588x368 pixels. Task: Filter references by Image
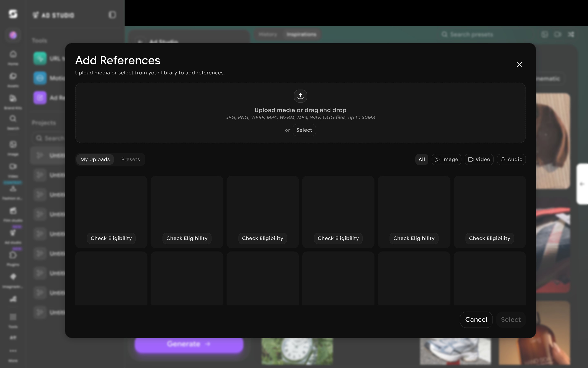pyautogui.click(x=446, y=159)
